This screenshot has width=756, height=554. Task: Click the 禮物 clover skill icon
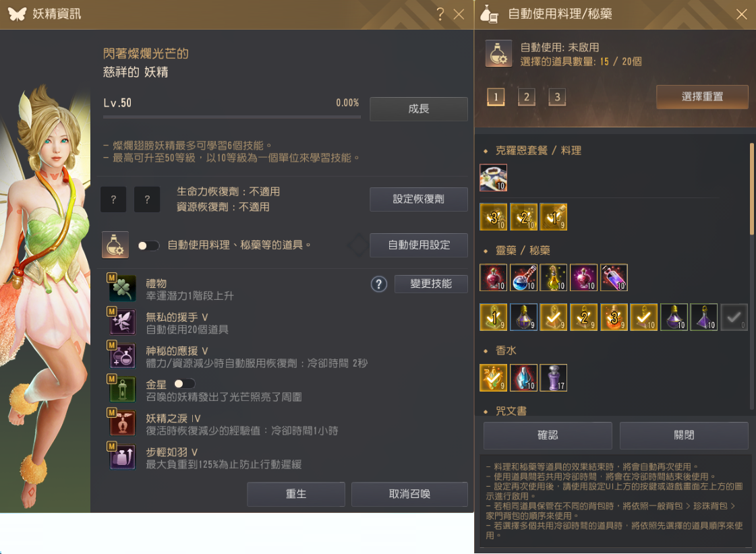point(121,288)
